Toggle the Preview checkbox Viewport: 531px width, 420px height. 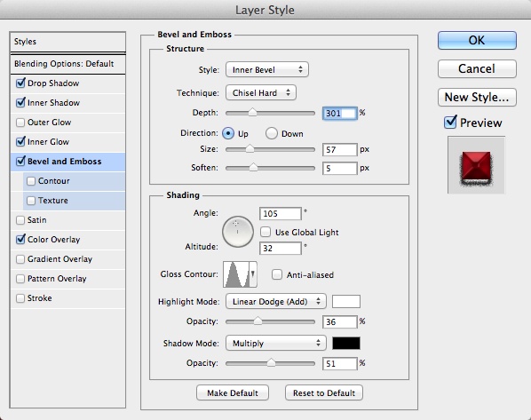tap(450, 123)
